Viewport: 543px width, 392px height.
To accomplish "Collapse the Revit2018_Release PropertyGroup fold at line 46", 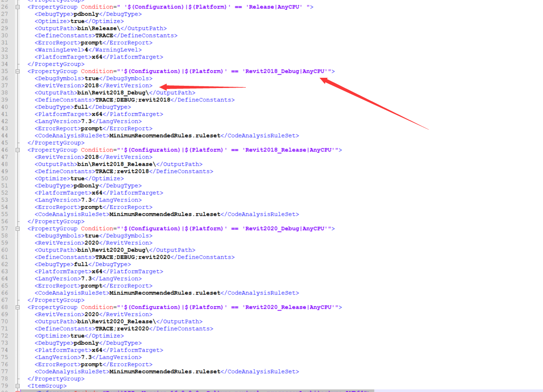I will tap(17, 150).
